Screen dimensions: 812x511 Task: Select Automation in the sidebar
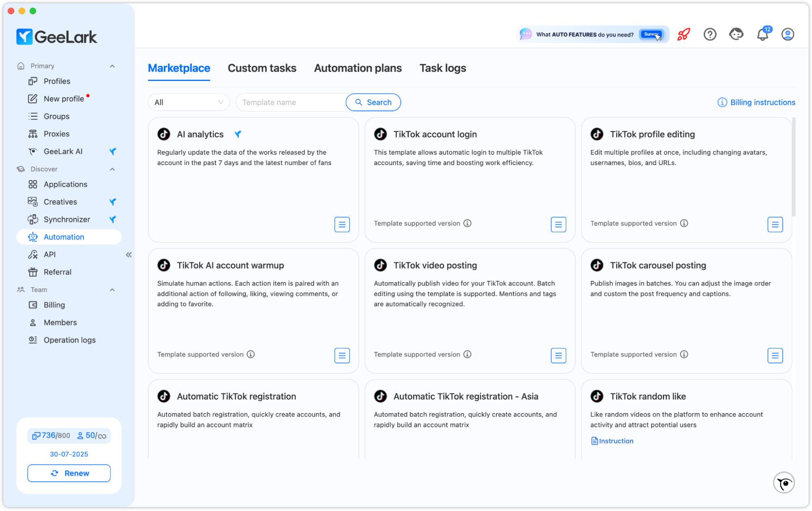(69, 237)
